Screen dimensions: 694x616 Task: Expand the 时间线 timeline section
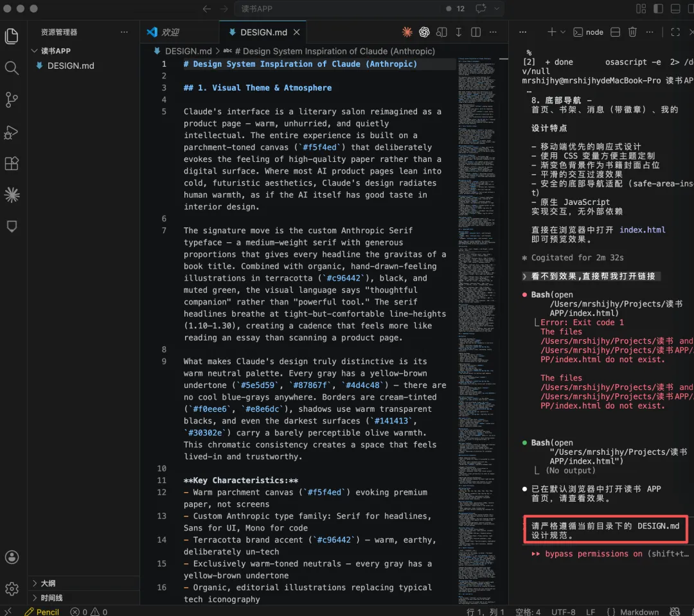pyautogui.click(x=35, y=597)
